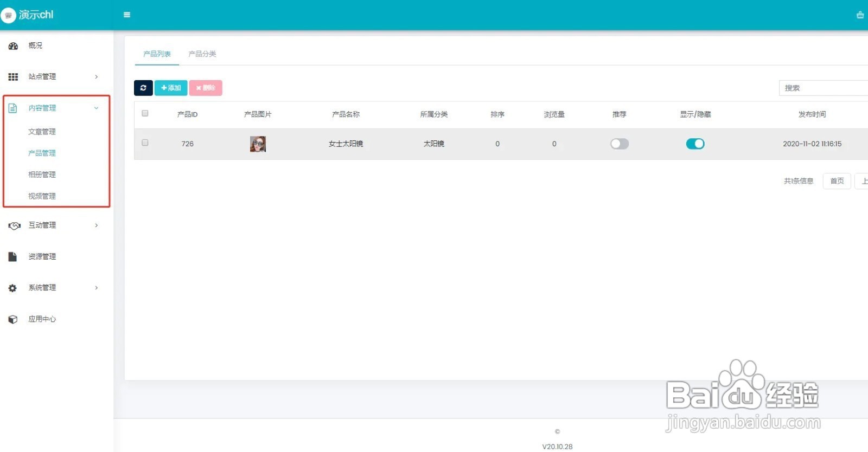
Task: Click the 产品图片 column header
Action: point(258,114)
